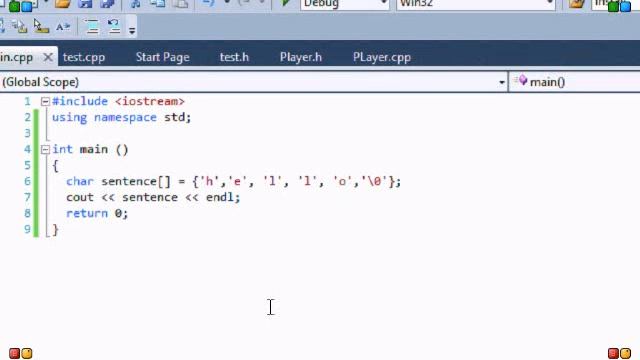Click the Copy toolbar icon
Image resolution: width=640 pixels, height=360 pixels.
[x=158, y=4]
